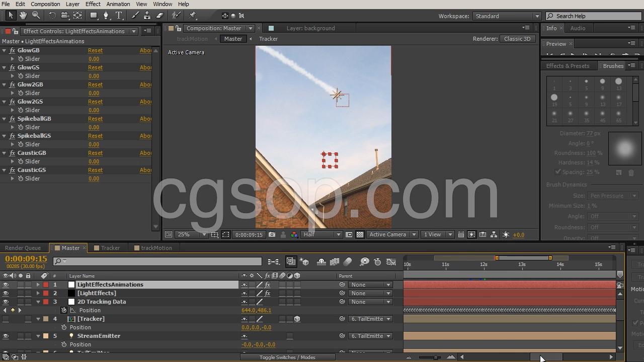Open the 1 View layout dropdown

[x=438, y=234]
